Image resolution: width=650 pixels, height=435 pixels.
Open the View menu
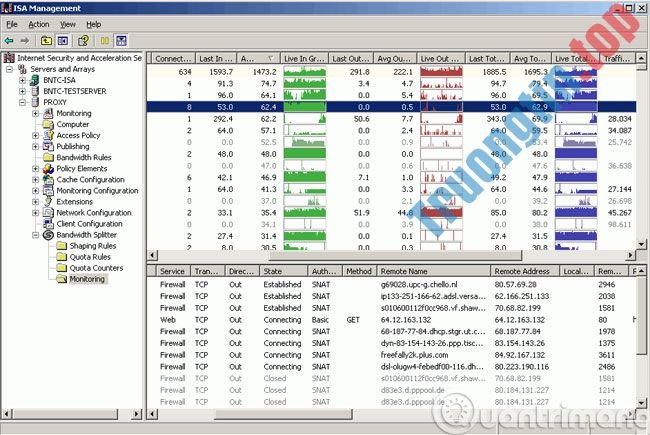click(x=67, y=23)
